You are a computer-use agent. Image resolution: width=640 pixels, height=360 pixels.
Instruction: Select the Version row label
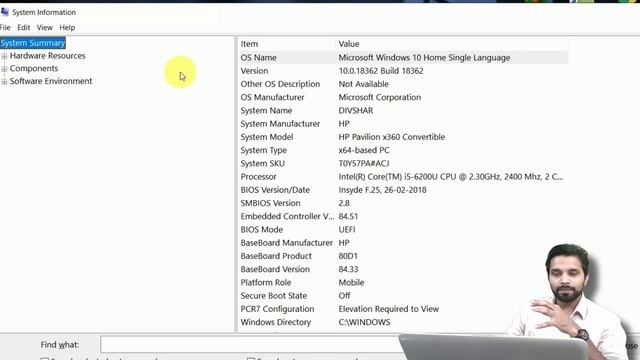[x=254, y=71]
